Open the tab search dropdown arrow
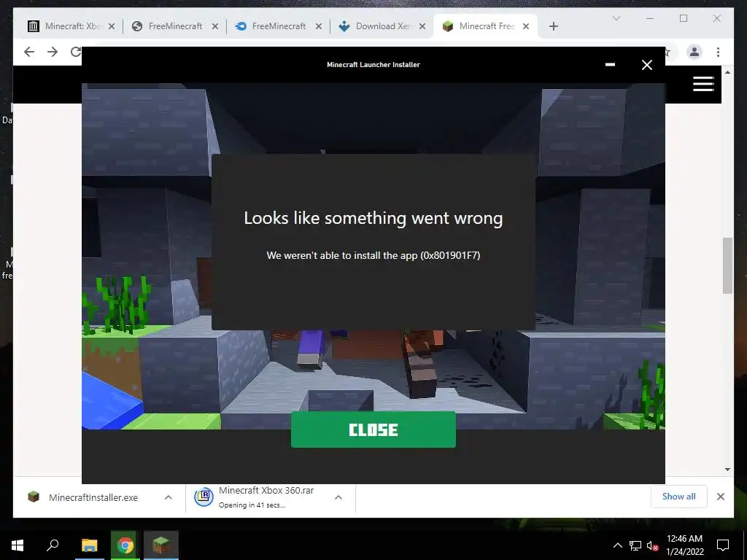 coord(616,18)
